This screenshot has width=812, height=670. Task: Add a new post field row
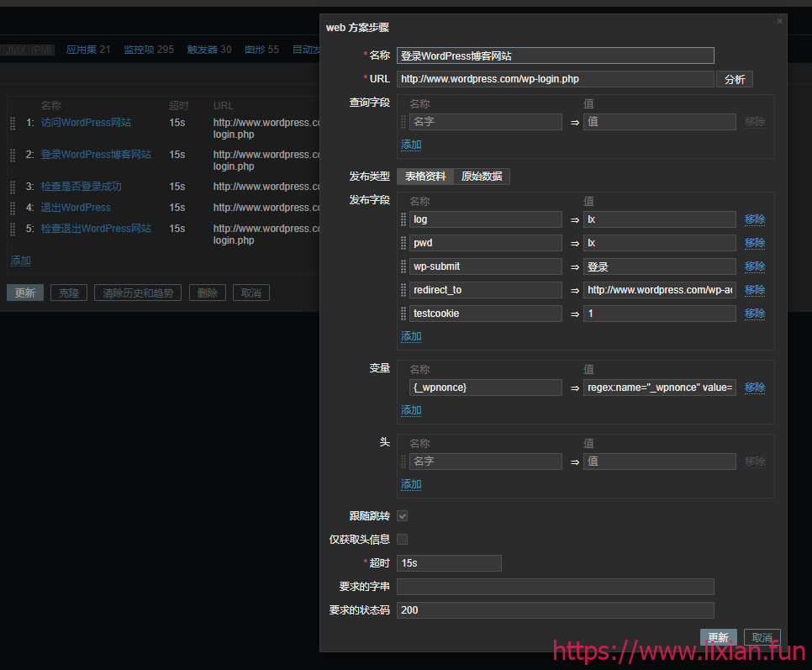pyautogui.click(x=411, y=336)
